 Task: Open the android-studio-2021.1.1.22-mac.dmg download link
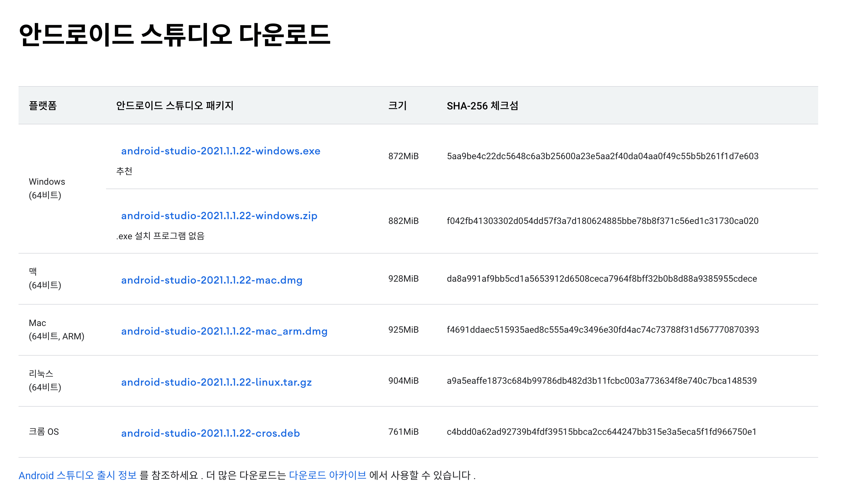point(212,280)
